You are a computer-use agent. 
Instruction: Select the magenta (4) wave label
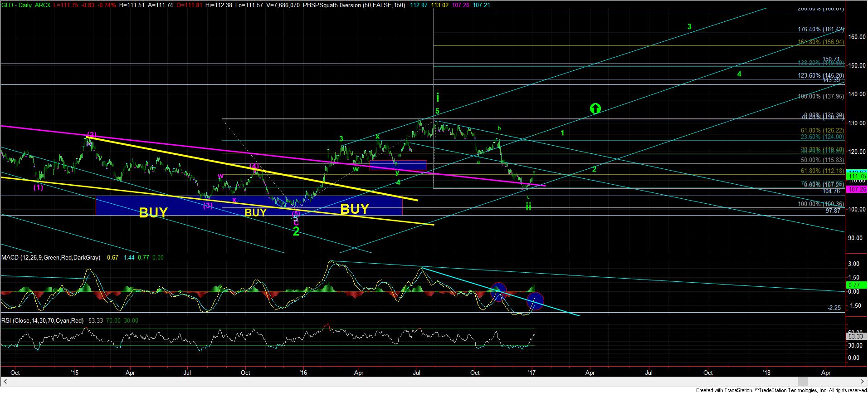point(255,167)
